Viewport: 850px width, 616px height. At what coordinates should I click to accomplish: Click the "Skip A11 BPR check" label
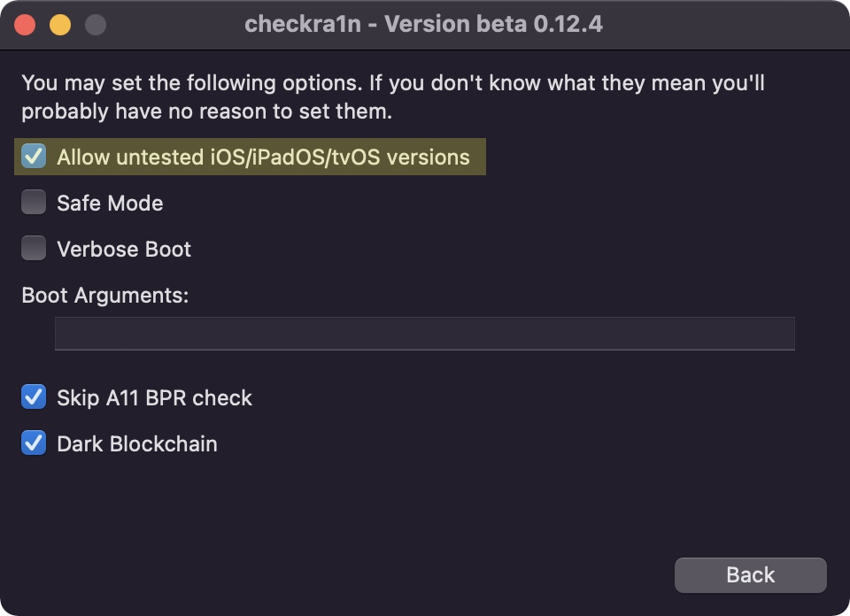coord(154,398)
